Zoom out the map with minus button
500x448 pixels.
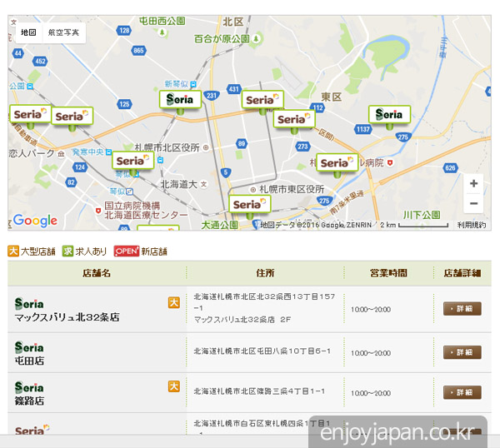click(x=473, y=203)
